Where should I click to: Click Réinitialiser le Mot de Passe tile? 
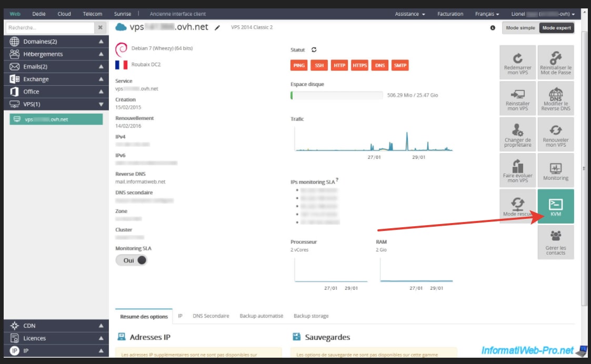click(x=556, y=62)
